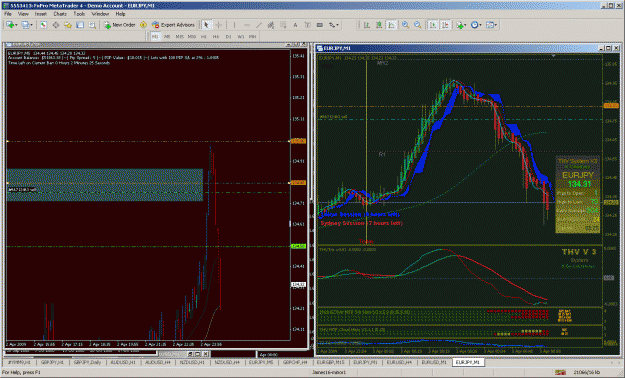The image size is (625, 378).
Task: Select the Equidistant Channel tool
Action: [x=271, y=25]
